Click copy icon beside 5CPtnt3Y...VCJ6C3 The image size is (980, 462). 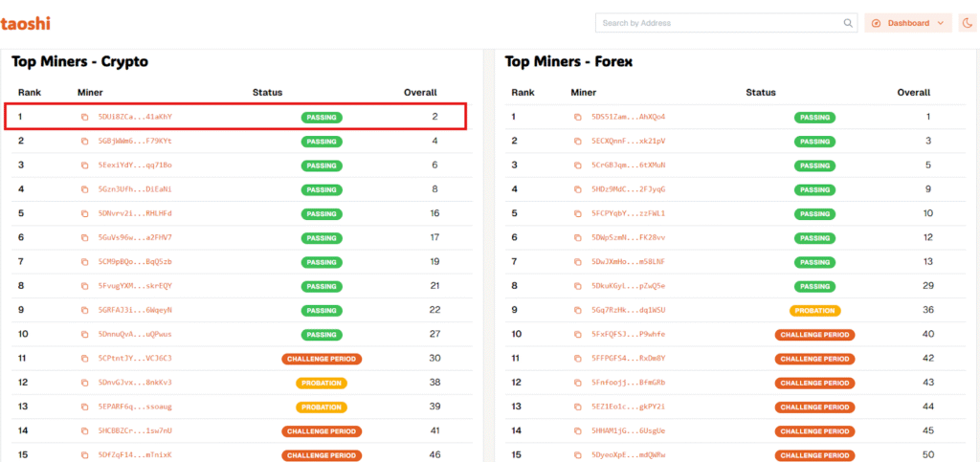point(84,359)
